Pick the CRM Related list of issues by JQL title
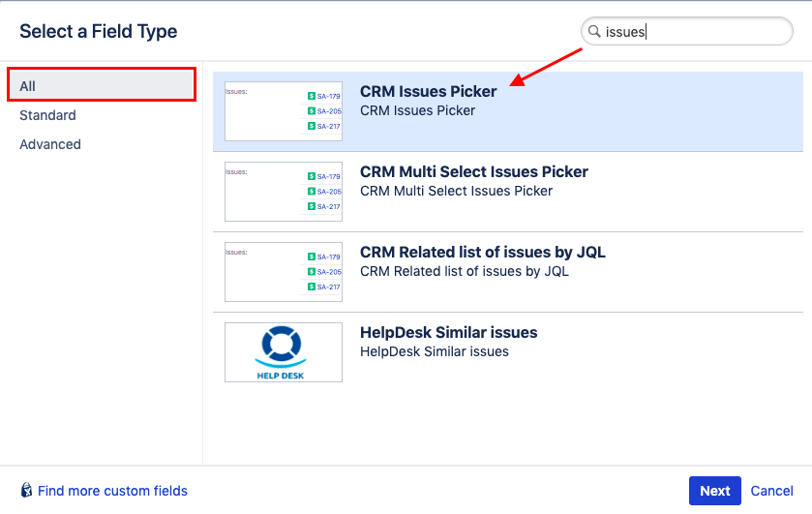Screen dimensions: 812x514 [482, 253]
